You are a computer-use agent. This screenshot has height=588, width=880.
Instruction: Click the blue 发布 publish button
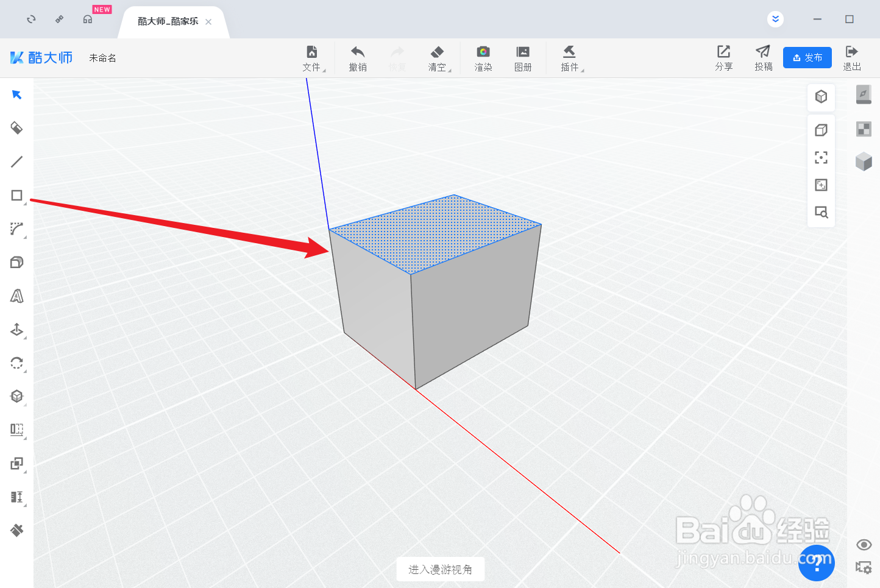[x=807, y=57]
